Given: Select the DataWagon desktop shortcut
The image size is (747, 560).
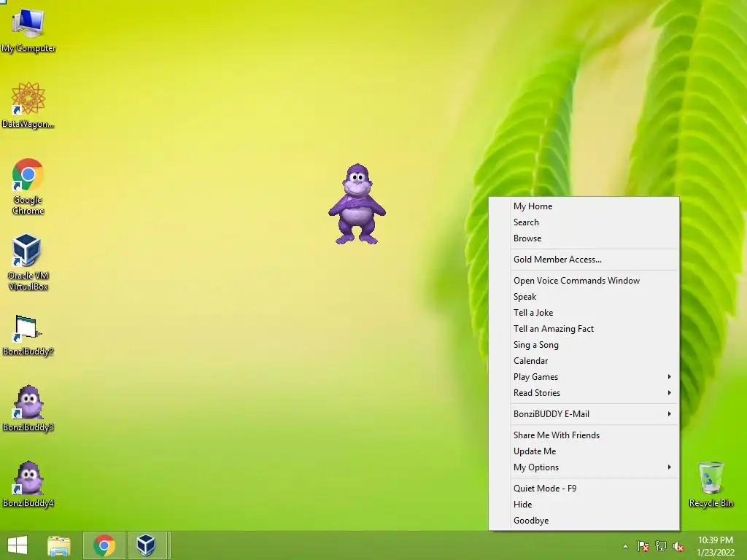Looking at the screenshot, I should pos(28,105).
